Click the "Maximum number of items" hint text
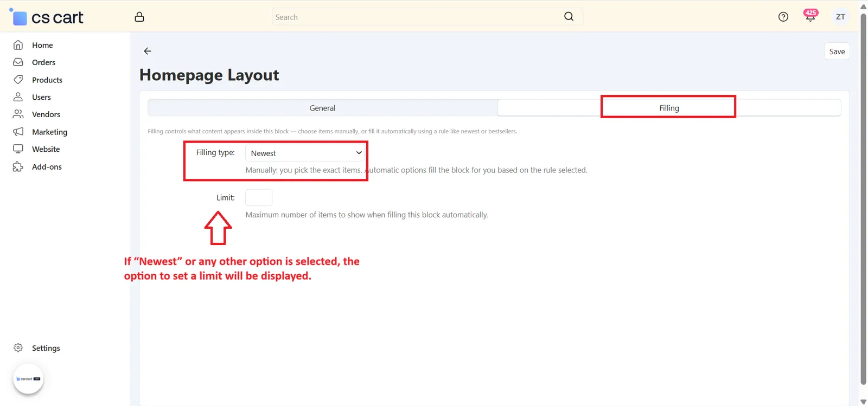This screenshot has width=868, height=406. coord(367,215)
